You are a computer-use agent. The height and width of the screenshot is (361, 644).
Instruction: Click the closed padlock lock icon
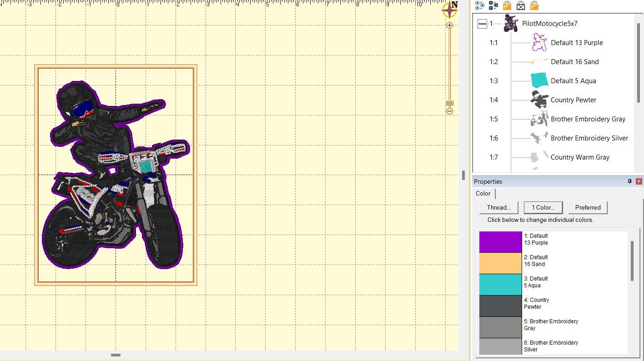(x=507, y=5)
